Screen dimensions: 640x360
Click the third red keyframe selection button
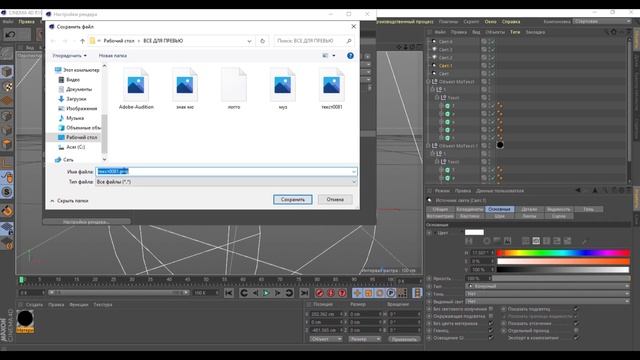tap(342, 293)
